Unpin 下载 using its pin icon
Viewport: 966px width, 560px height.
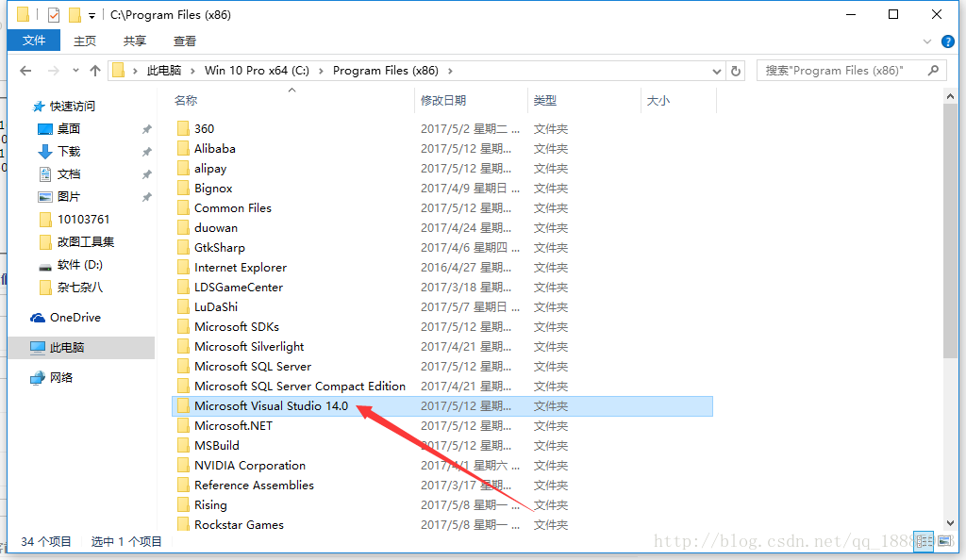146,152
